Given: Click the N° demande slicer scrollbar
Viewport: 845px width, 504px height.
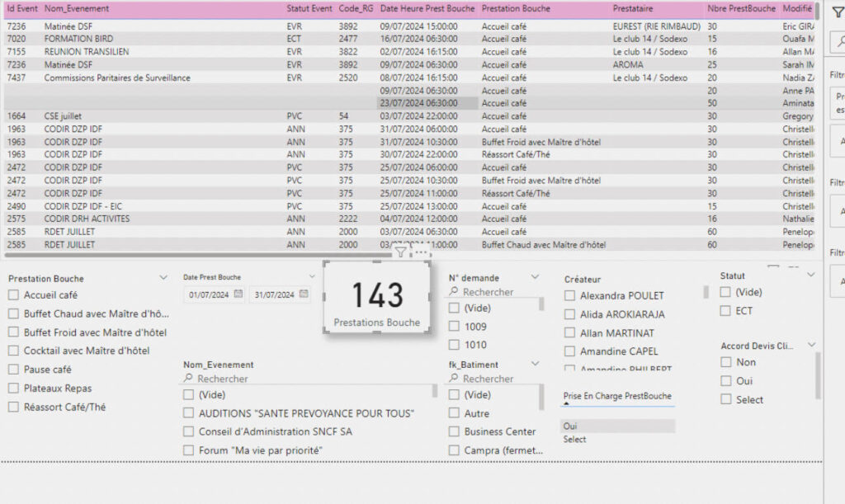Looking at the screenshot, I should pos(541,304).
